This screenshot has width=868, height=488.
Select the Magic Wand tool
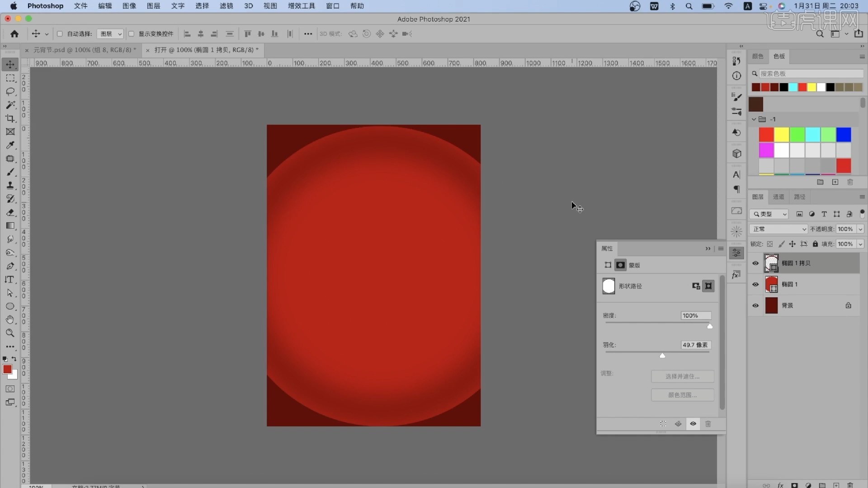(x=10, y=105)
